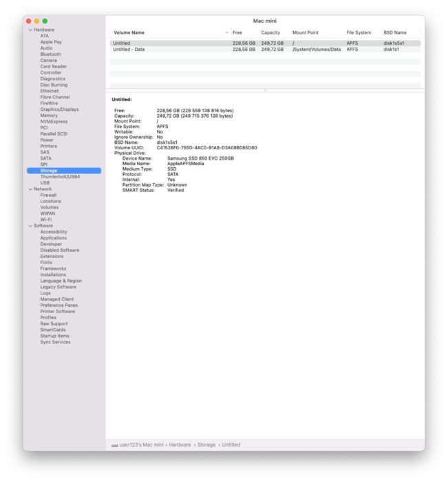Open the Wi-Fi network entry
This screenshot has height=481, width=448.
pos(46,220)
